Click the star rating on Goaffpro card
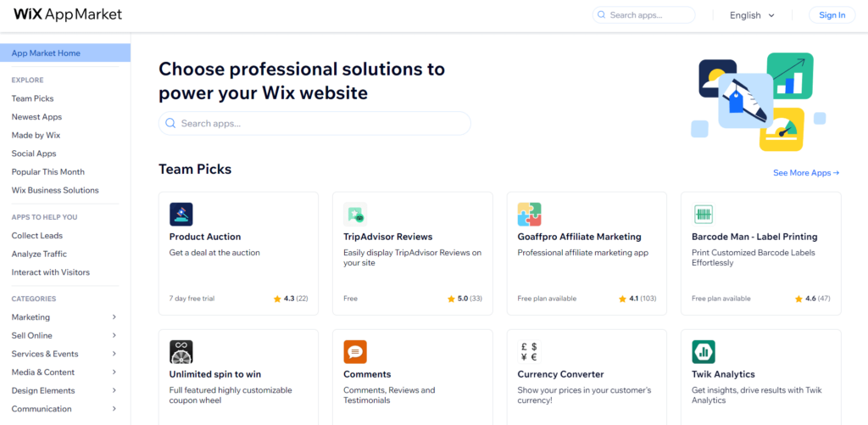This screenshot has width=868, height=425. tap(637, 299)
